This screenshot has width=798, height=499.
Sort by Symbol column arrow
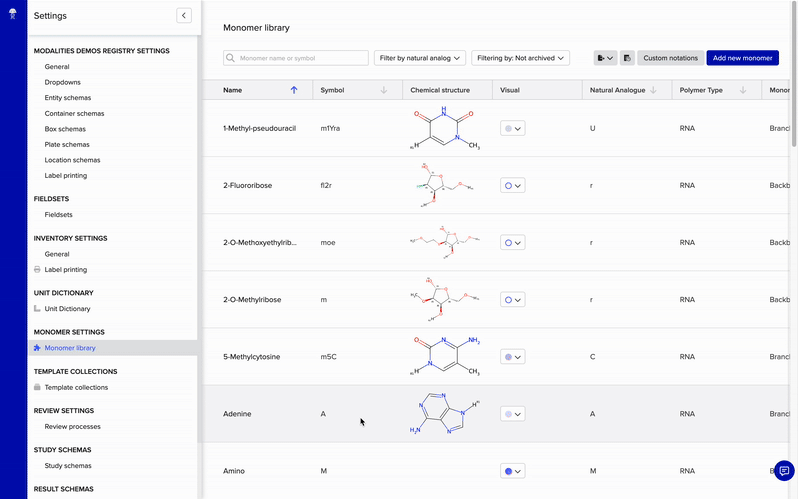point(384,90)
